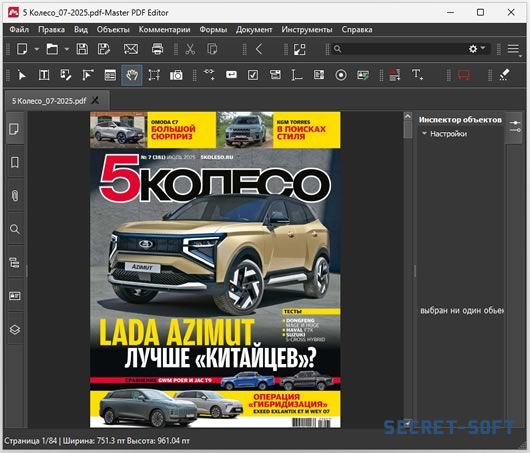530x453 pixels.
Task: Insert a checkbox form field
Action: 253,75
